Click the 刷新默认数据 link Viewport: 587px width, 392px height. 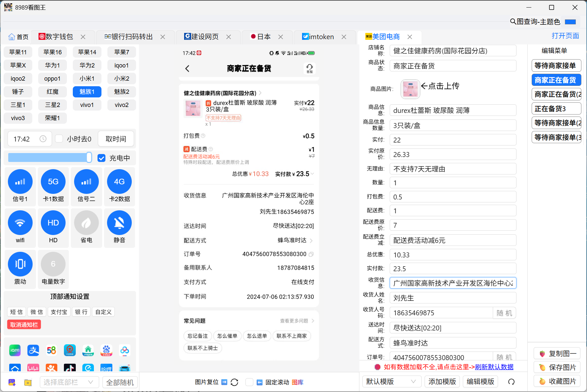(494, 367)
